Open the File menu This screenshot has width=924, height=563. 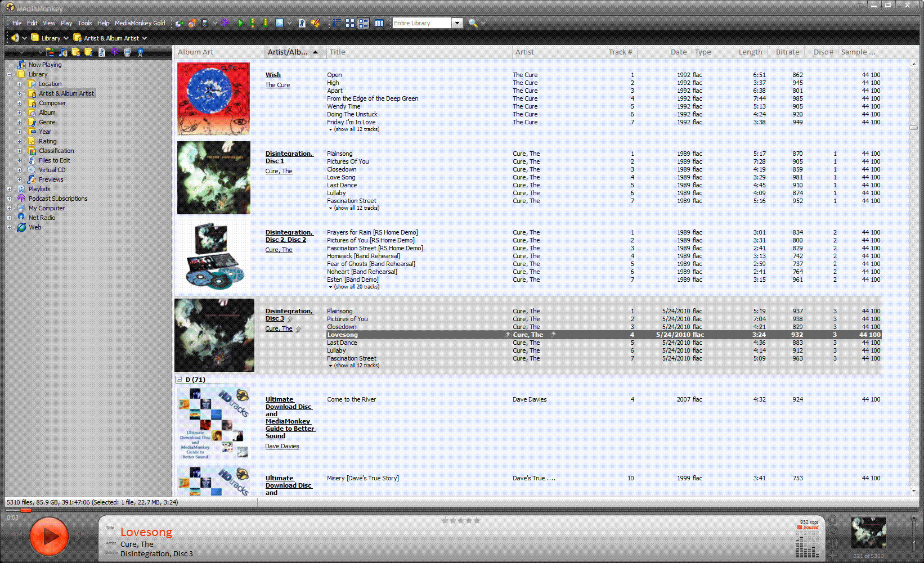[17, 23]
